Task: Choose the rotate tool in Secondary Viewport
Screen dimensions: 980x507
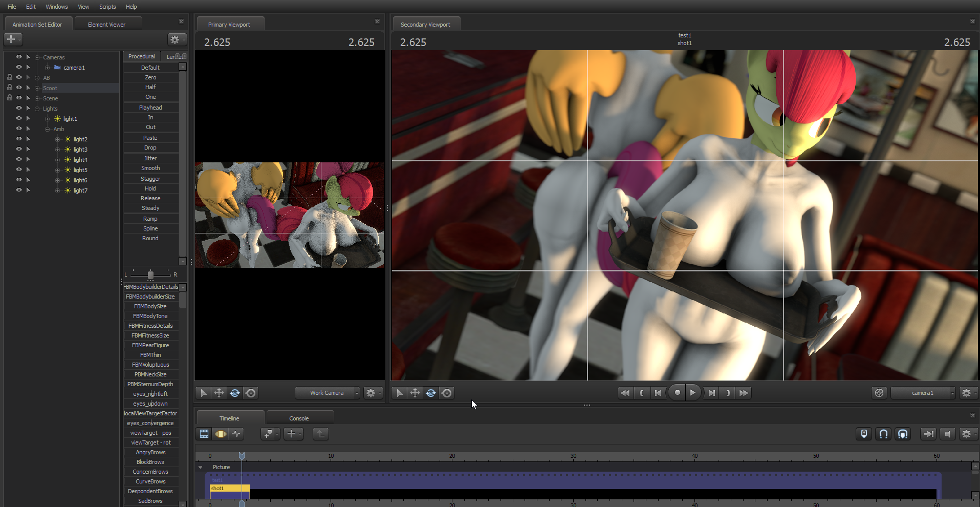Action: (431, 393)
